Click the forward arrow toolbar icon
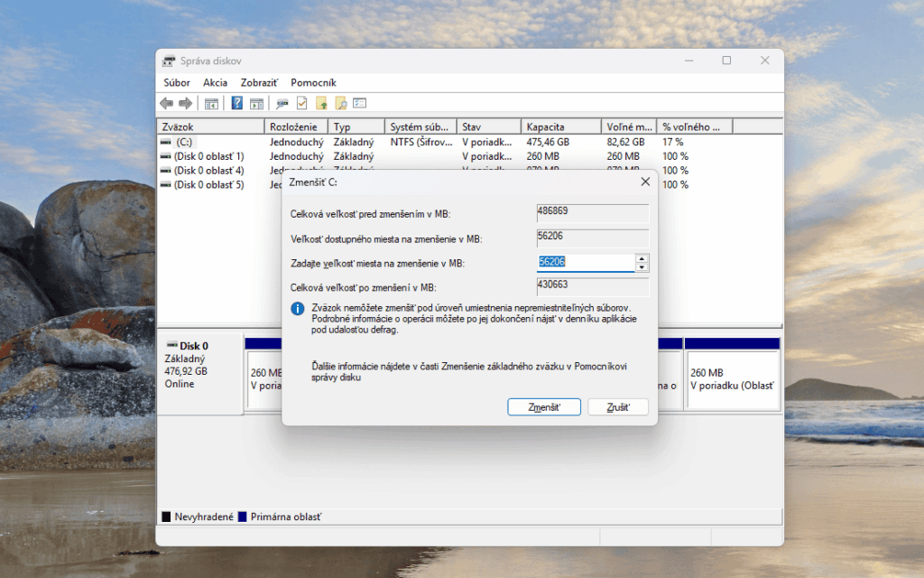The image size is (924, 578). 186,104
